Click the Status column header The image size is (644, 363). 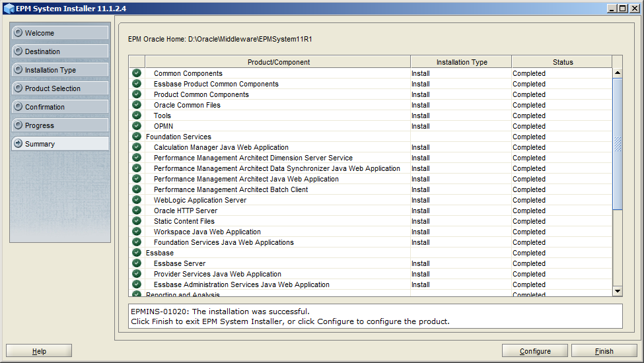[562, 62]
